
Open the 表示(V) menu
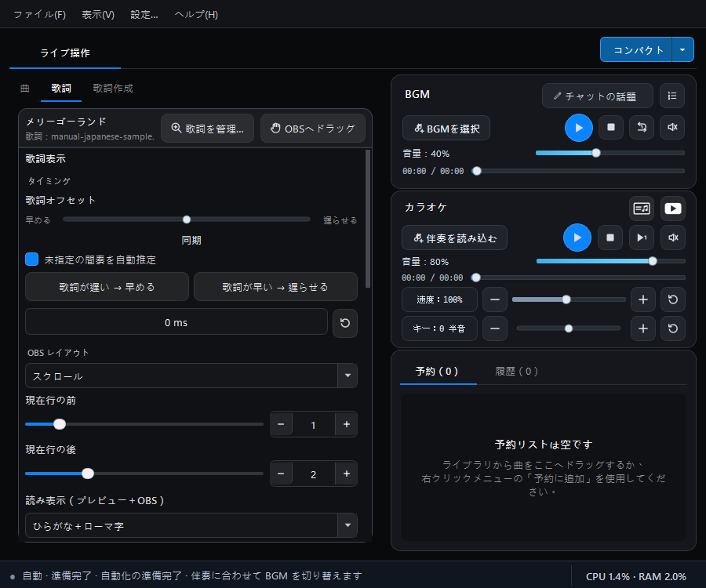98,14
